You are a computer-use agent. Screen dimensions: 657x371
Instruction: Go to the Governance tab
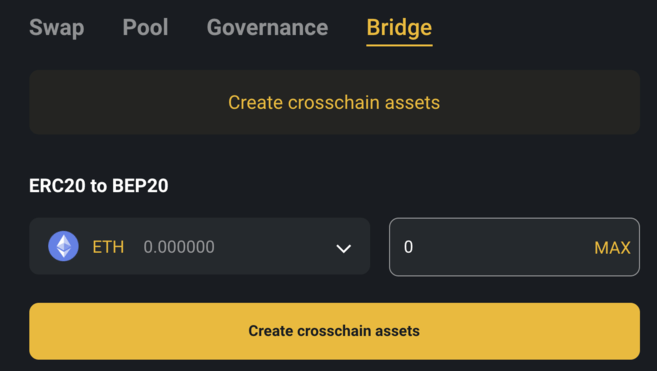click(267, 27)
